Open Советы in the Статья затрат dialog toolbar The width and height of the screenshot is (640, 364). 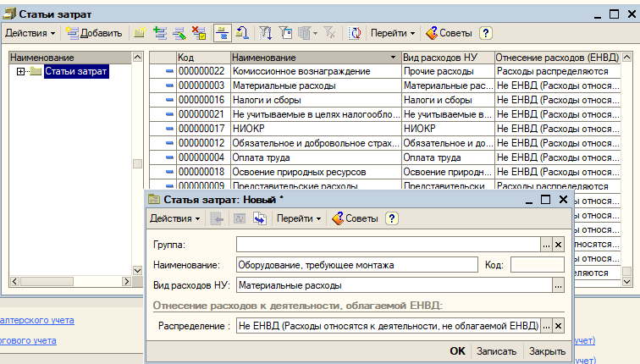coord(355,218)
